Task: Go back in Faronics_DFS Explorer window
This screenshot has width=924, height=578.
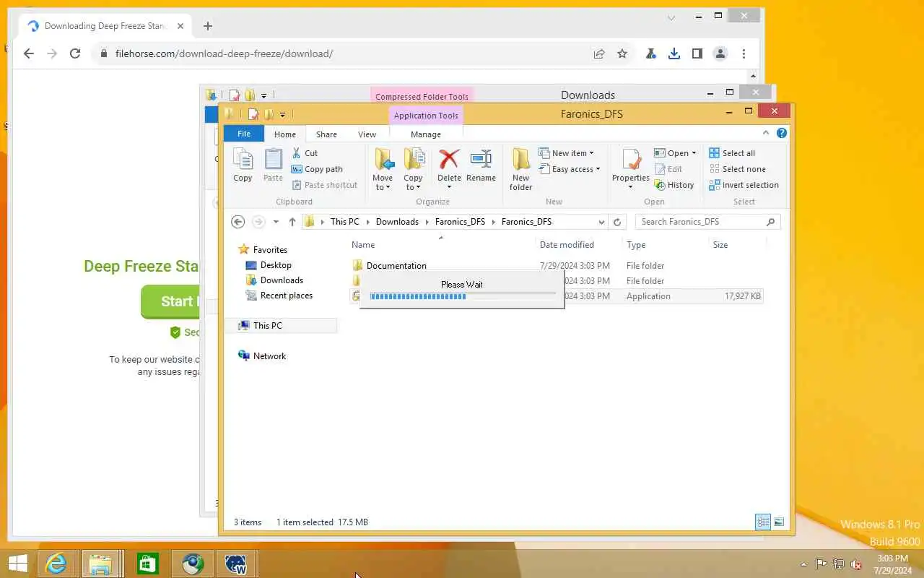Action: click(x=238, y=222)
